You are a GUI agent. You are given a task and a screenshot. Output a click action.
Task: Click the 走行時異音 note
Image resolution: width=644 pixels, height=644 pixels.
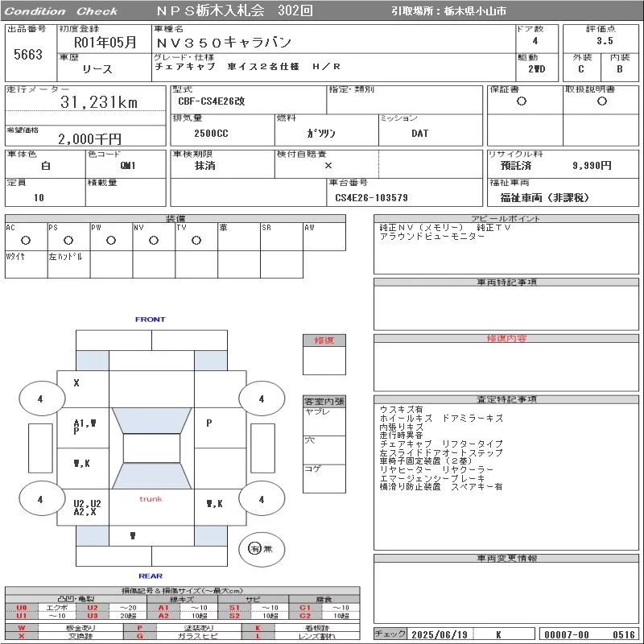[x=401, y=435]
